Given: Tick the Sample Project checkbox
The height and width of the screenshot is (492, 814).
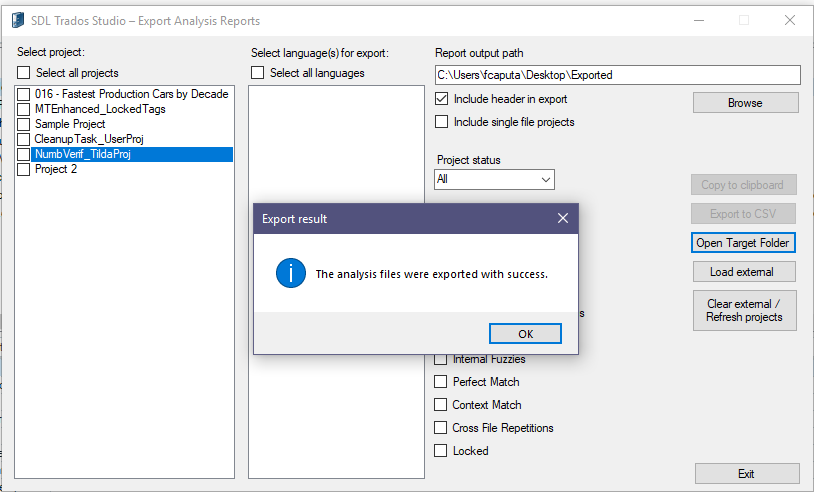Looking at the screenshot, I should point(23,125).
